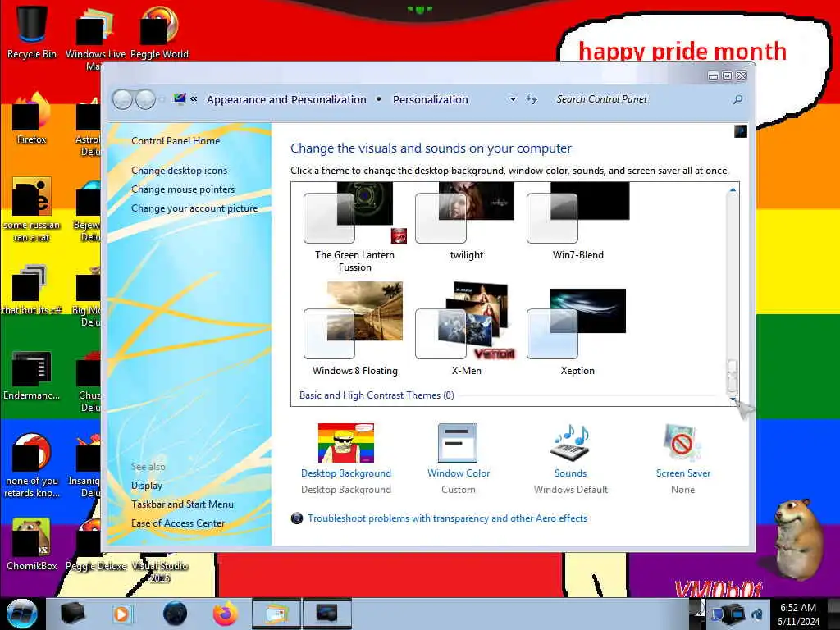This screenshot has height=630, width=840.
Task: Click the refresh button in address bar
Action: pyautogui.click(x=531, y=99)
